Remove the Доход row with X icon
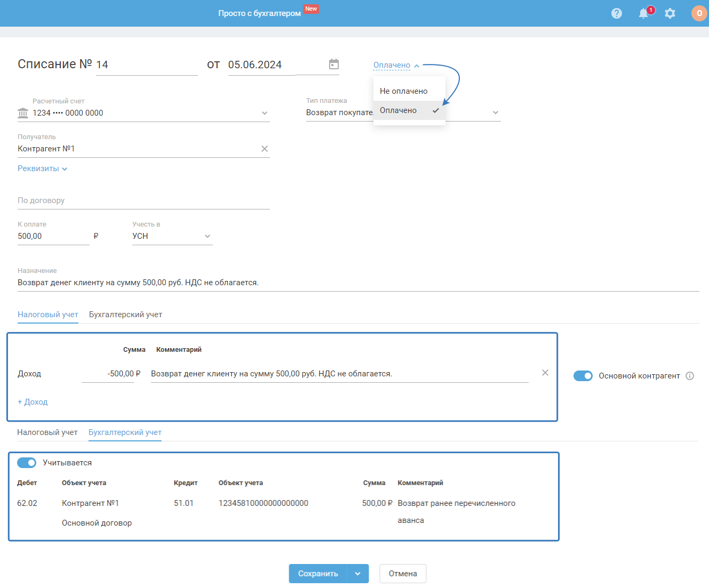This screenshot has width=709, height=588. click(x=545, y=373)
